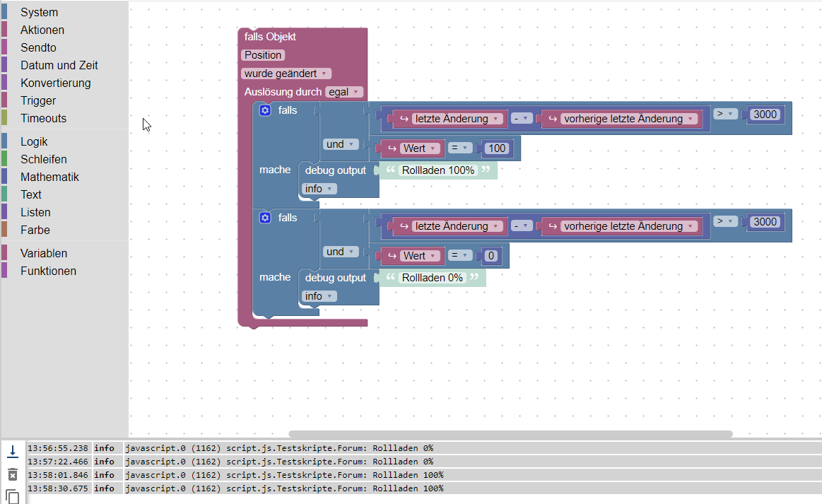This screenshot has height=504, width=822.
Task: Edit the first 3000 number field
Action: 765,115
